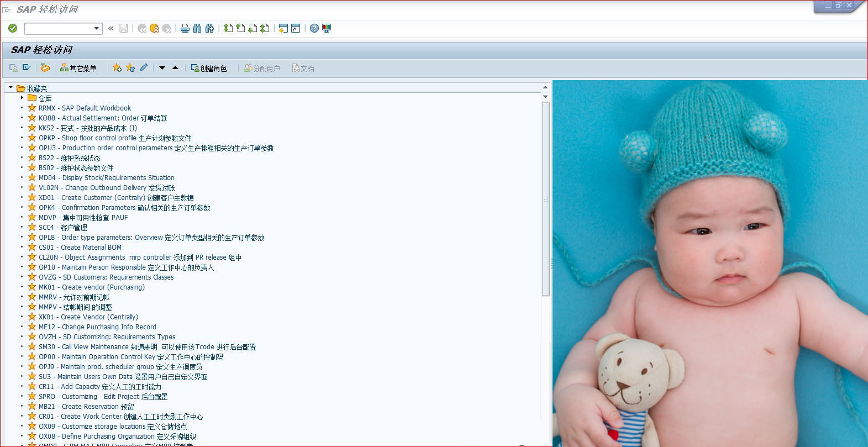Click the User Menu icon
The height and width of the screenshot is (447, 868).
(13, 68)
